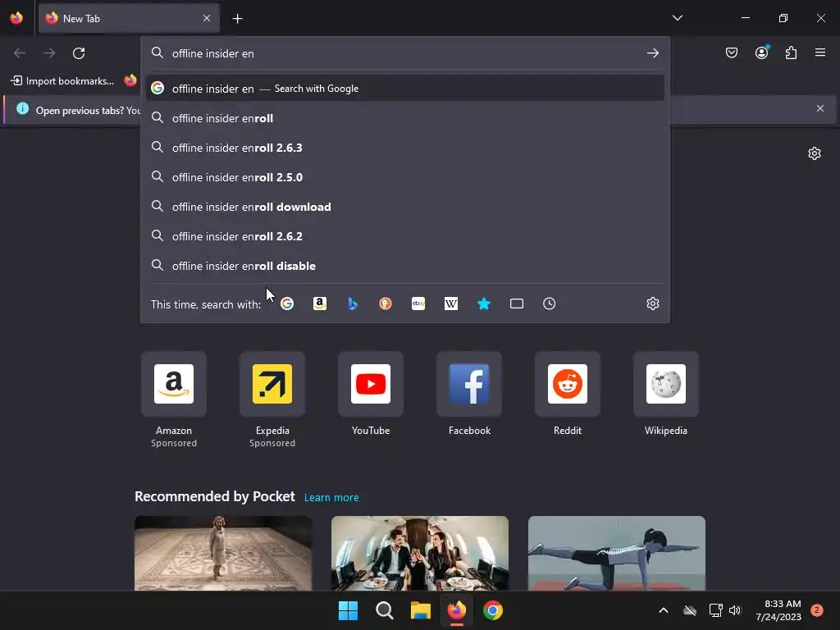840x630 pixels.
Task: Select suggestion 'offline insider enroll download'
Action: tap(405, 207)
